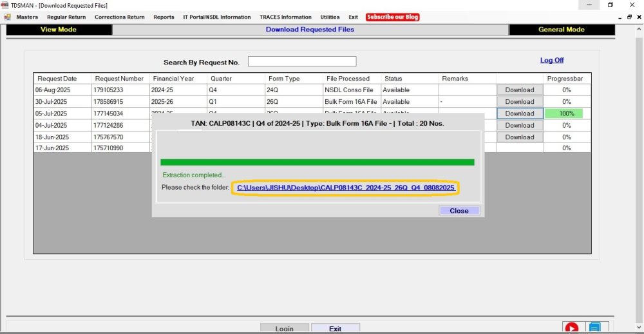Restore the inner document window

click(x=629, y=17)
